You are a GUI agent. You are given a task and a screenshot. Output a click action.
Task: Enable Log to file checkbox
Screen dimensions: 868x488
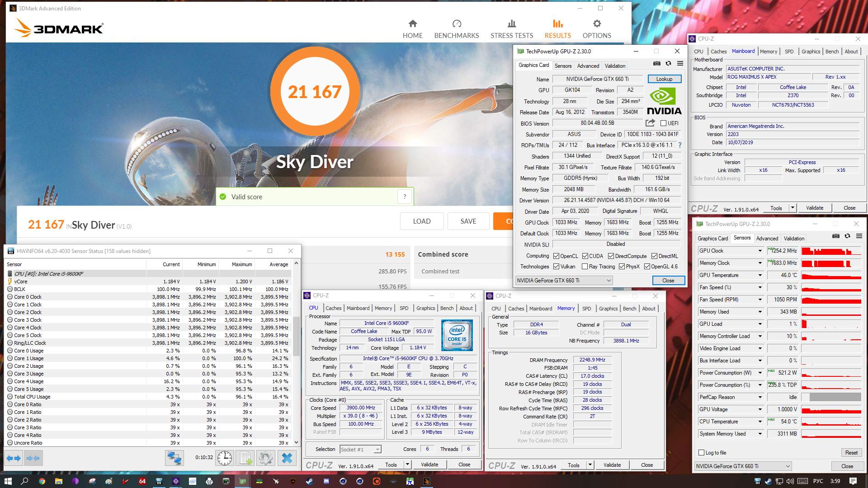point(702,453)
